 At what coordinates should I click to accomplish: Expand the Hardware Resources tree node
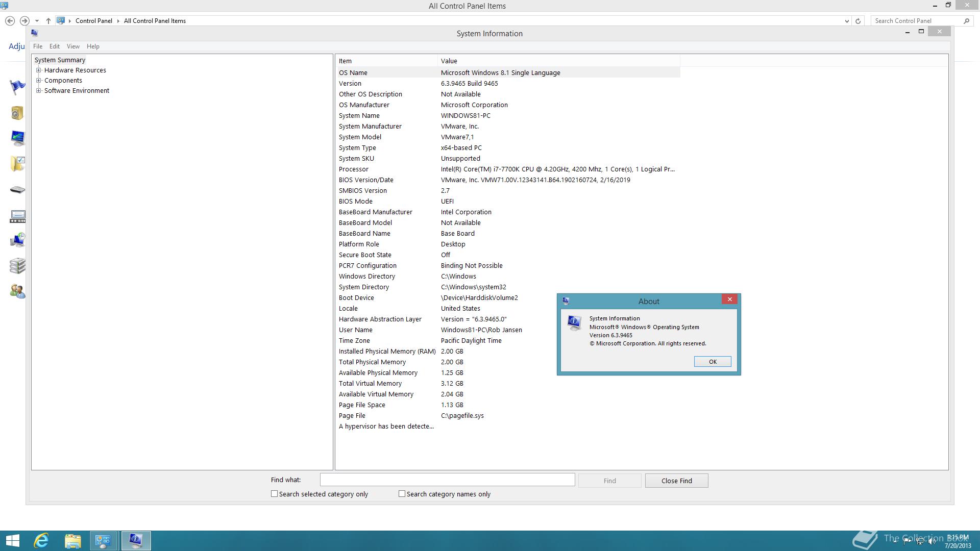[x=38, y=70]
